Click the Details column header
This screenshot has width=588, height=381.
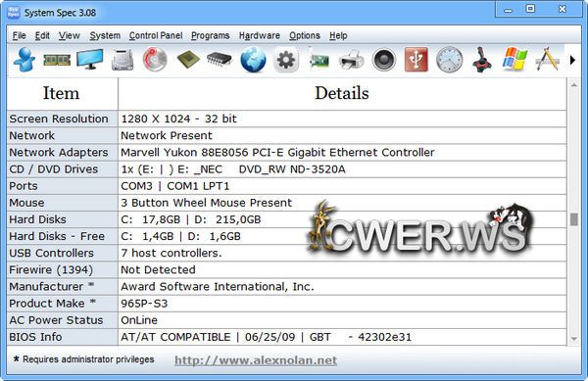[342, 93]
